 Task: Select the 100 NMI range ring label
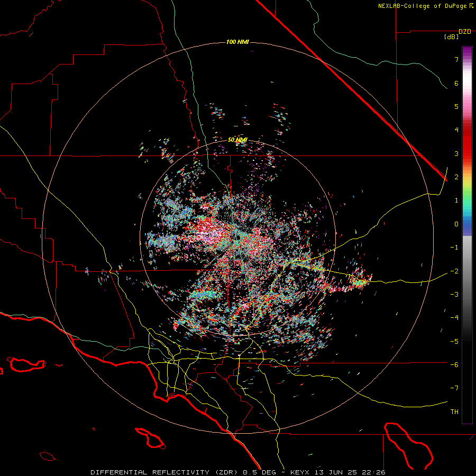[x=237, y=42]
